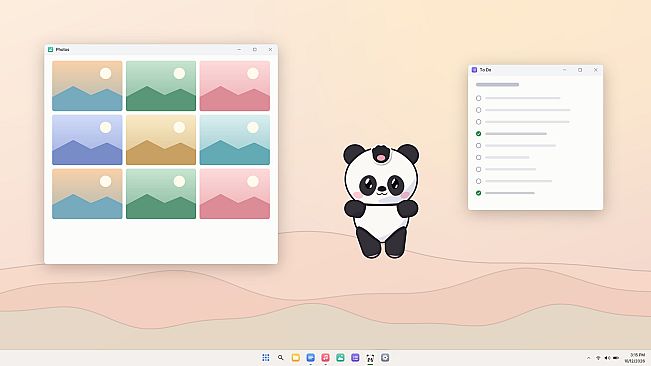Viewport: 651px width, 366px height.
Task: Click the panda desktop pet character
Action: (381, 201)
